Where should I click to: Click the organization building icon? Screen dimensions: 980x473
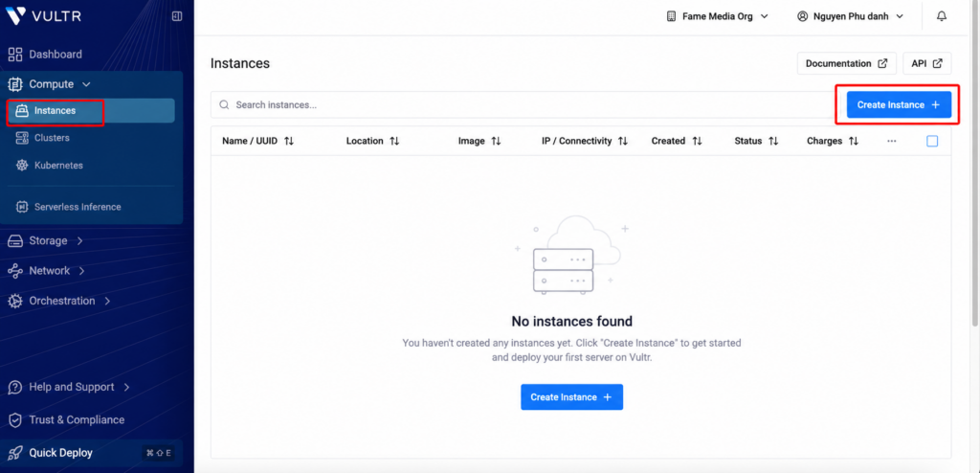point(671,16)
